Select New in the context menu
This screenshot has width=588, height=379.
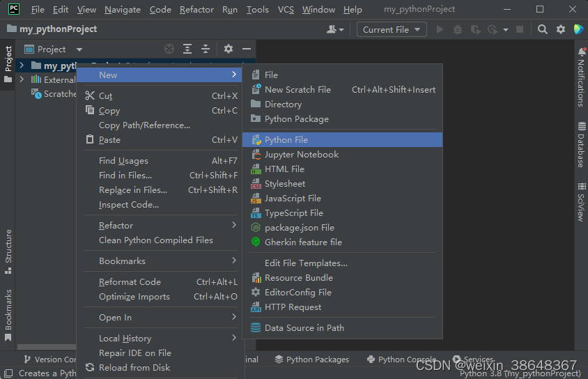pyautogui.click(x=159, y=75)
